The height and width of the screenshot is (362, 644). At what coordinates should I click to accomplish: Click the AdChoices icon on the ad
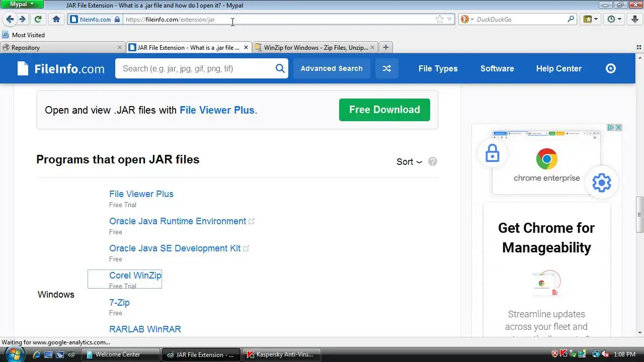610,128
